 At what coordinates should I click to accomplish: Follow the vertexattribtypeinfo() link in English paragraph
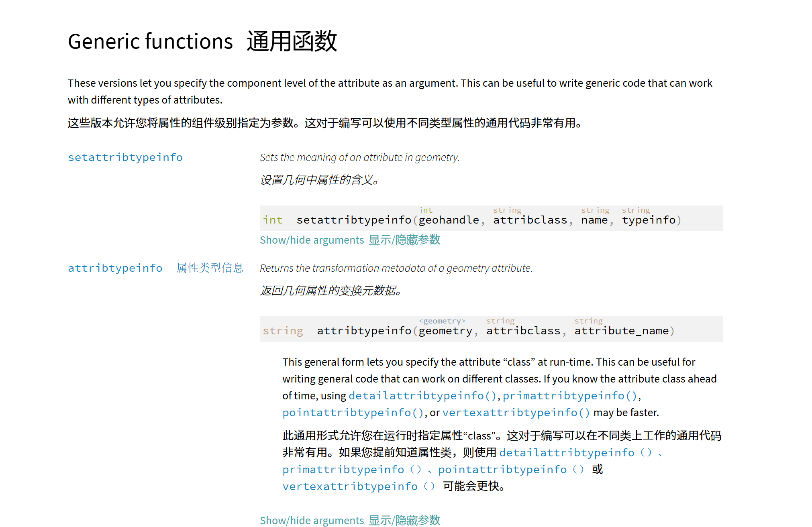coord(516,413)
